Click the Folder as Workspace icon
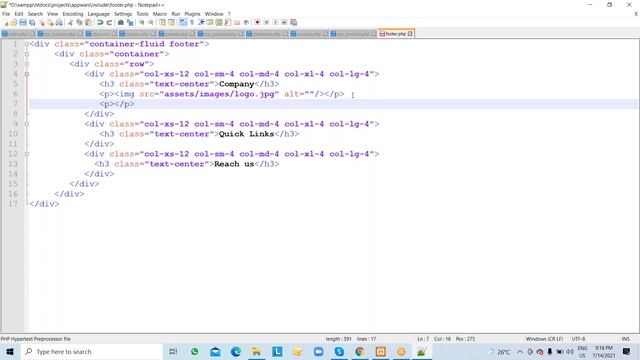 (237, 22)
